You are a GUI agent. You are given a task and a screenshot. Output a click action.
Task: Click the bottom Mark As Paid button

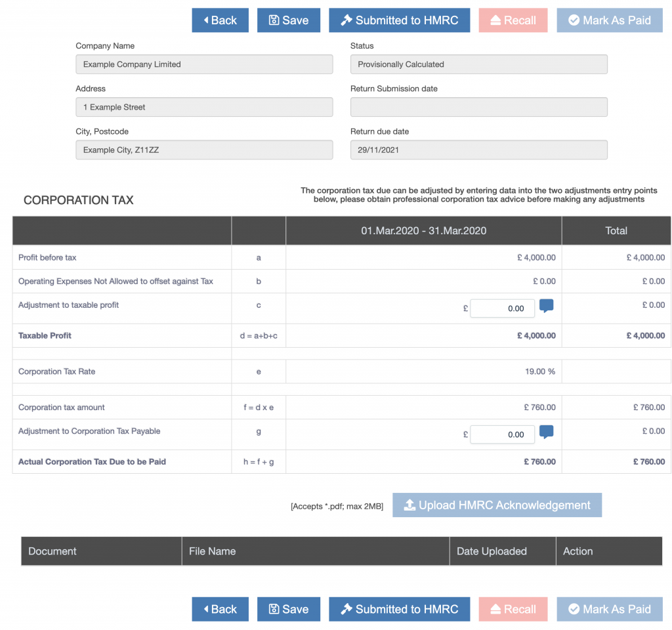[610, 609]
